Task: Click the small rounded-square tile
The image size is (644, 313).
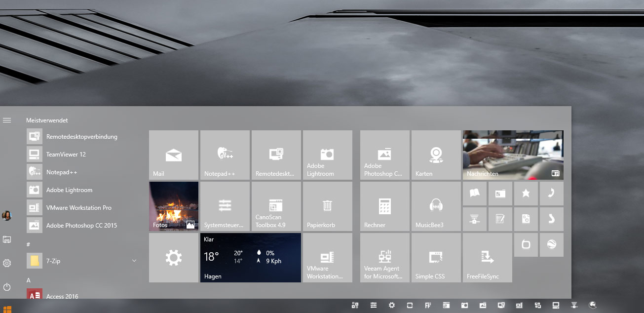Action: point(526,245)
